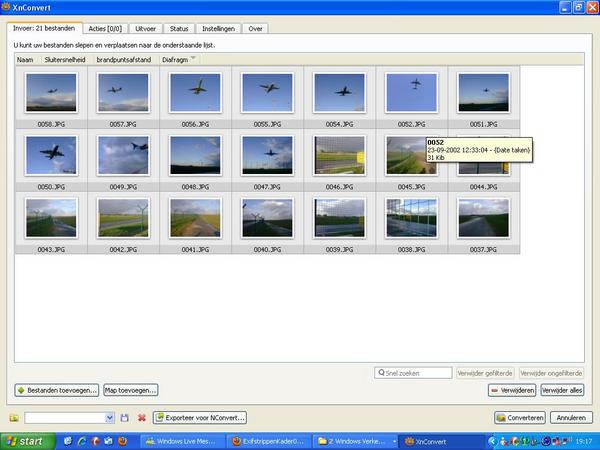The image size is (600, 450).
Task: Go to the Uitvoer tab
Action: coord(145,28)
